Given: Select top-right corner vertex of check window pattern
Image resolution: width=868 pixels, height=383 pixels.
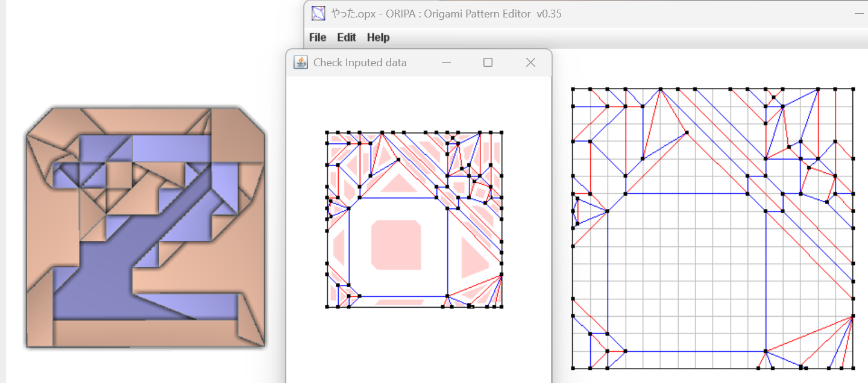Looking at the screenshot, I should pyautogui.click(x=502, y=132).
